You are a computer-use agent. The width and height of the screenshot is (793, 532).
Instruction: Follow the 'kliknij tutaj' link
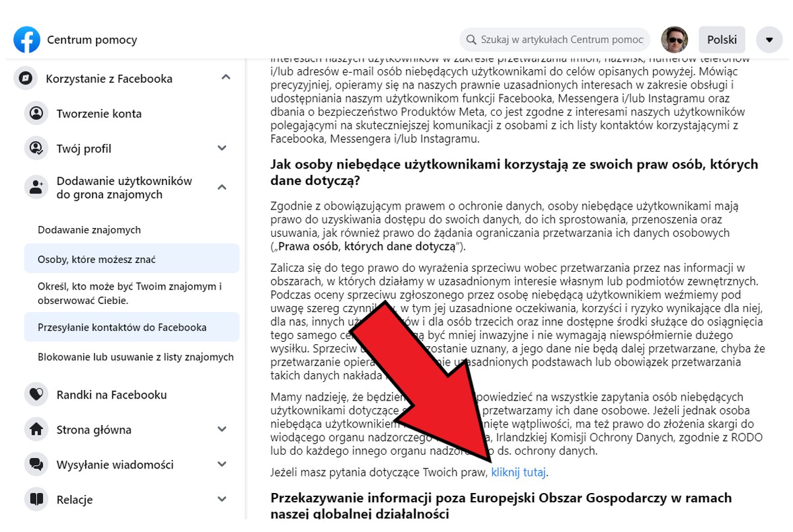tap(519, 473)
